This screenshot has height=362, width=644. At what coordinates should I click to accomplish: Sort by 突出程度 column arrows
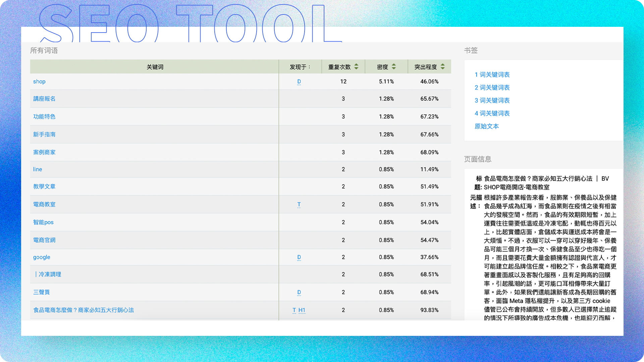443,67
